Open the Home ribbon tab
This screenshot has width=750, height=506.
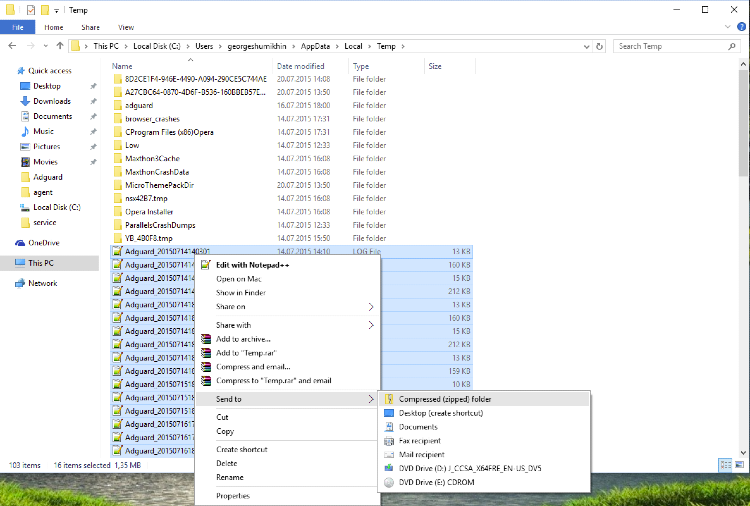(x=54, y=27)
